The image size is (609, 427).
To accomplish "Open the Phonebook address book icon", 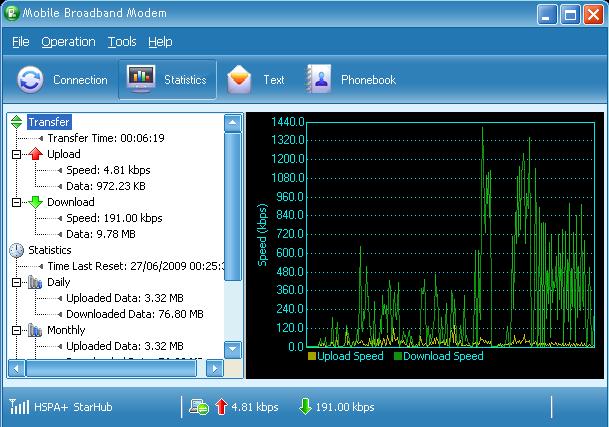I will [318, 79].
